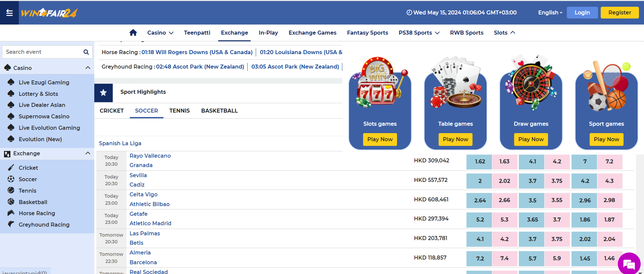Play Now under Table games
This screenshot has width=644, height=274.
[455, 139]
